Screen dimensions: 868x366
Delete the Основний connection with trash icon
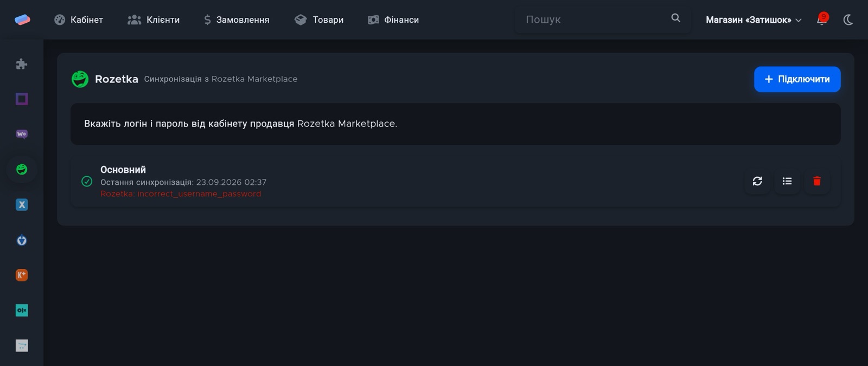click(x=817, y=181)
